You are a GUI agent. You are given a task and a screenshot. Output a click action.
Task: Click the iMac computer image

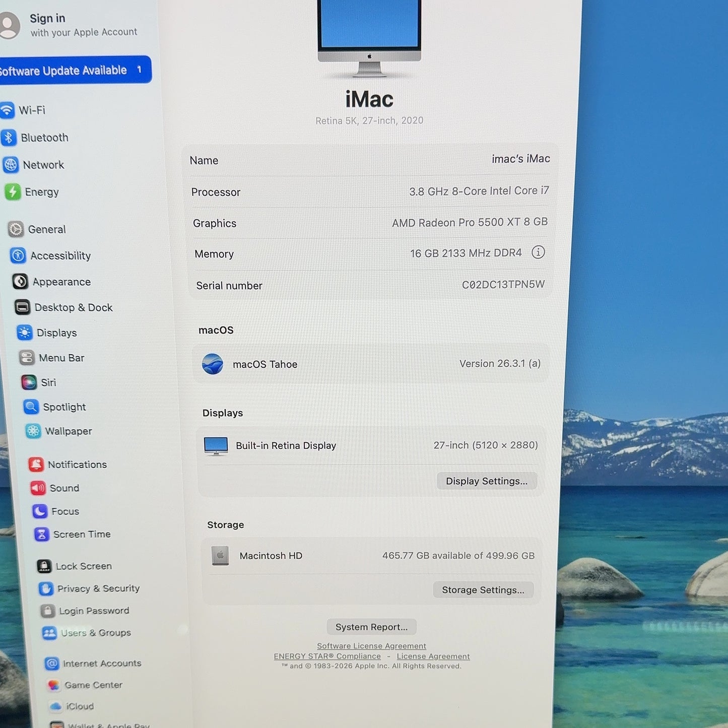369,39
